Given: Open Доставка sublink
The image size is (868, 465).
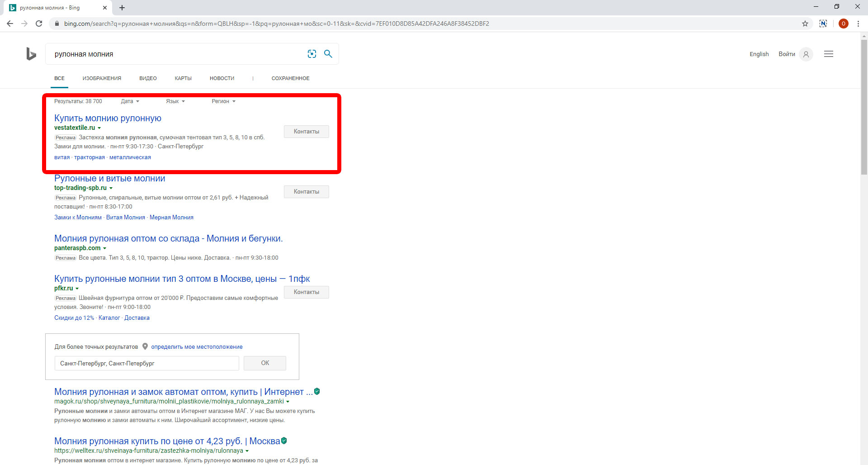Looking at the screenshot, I should (x=137, y=318).
